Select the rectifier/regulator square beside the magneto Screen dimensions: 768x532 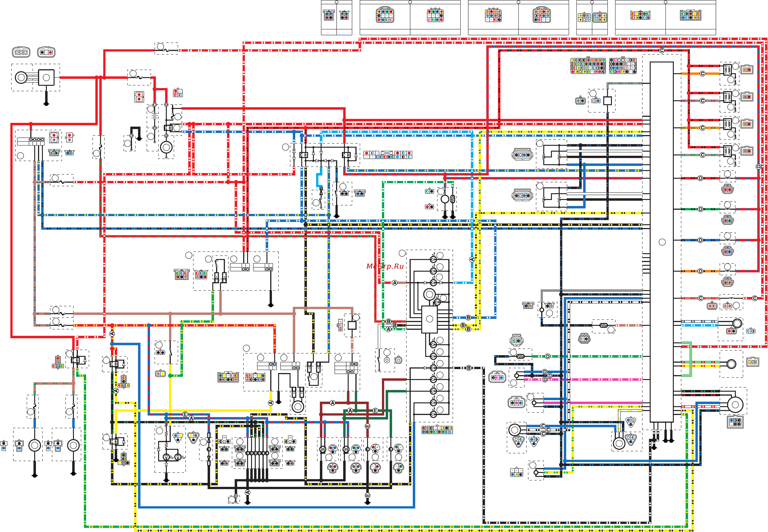click(46, 77)
